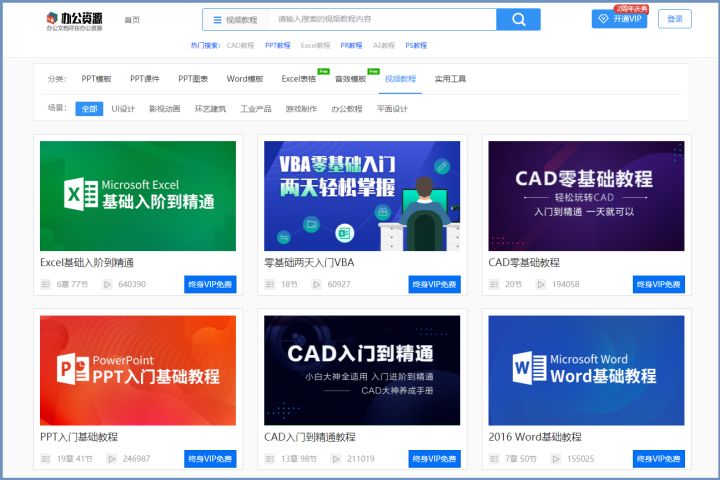The width and height of the screenshot is (720, 480).
Task: Click play count icon beside 211019
Action: click(336, 459)
